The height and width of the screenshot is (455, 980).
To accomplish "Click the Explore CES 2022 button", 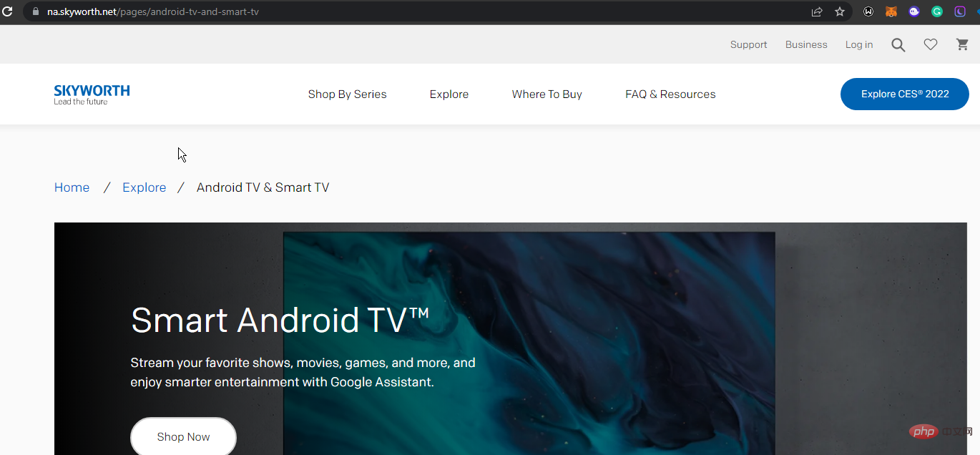I will (x=905, y=94).
